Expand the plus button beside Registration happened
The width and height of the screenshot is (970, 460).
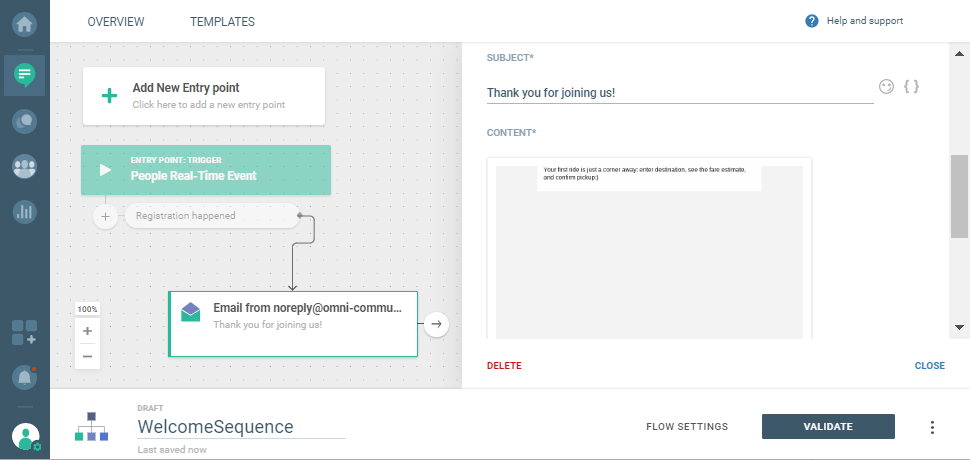tap(106, 216)
